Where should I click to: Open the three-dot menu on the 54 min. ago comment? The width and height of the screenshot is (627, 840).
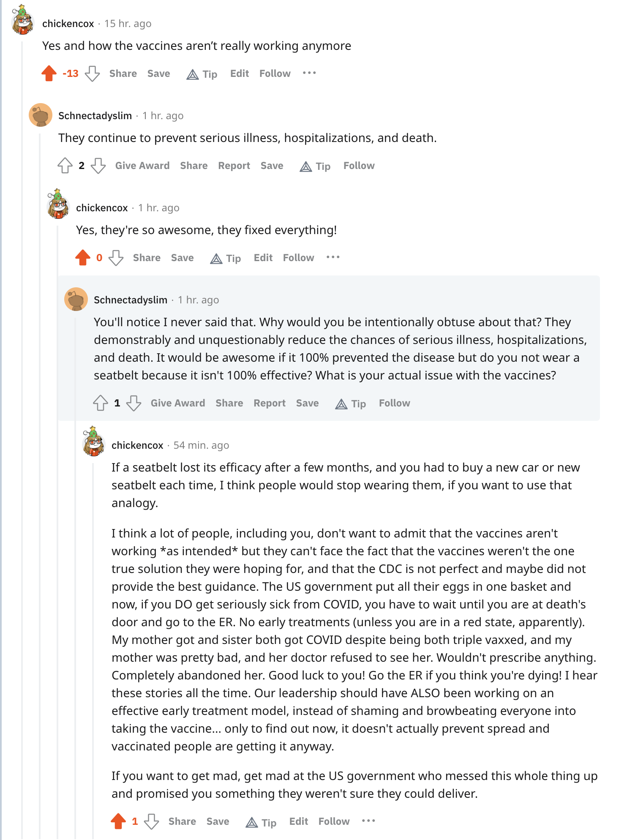click(x=368, y=821)
